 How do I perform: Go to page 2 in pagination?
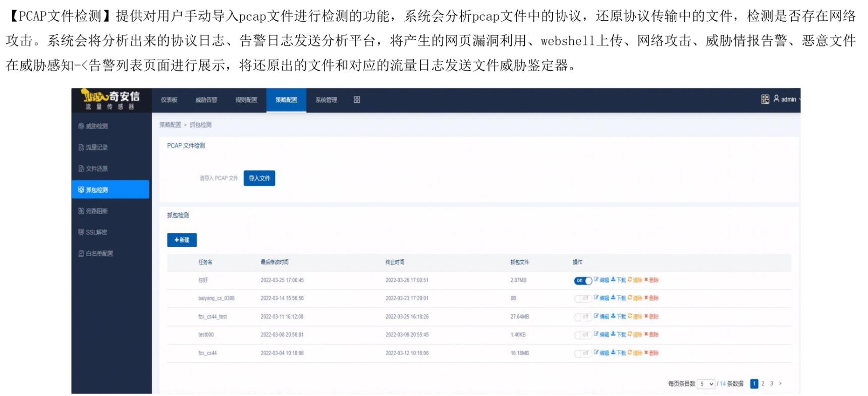[x=763, y=383]
